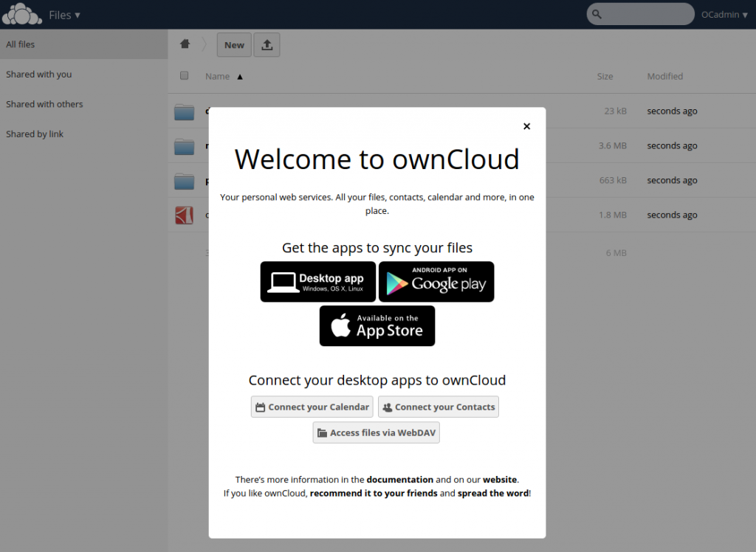
Task: Click seconds ago on 663 kB row
Action: (x=672, y=180)
